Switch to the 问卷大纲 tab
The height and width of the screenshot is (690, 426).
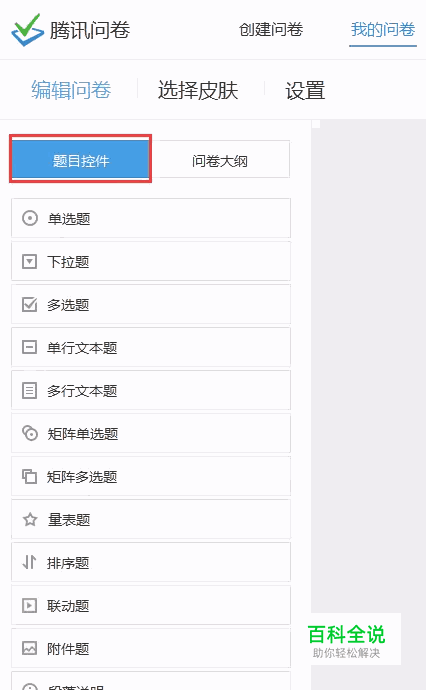click(x=220, y=161)
